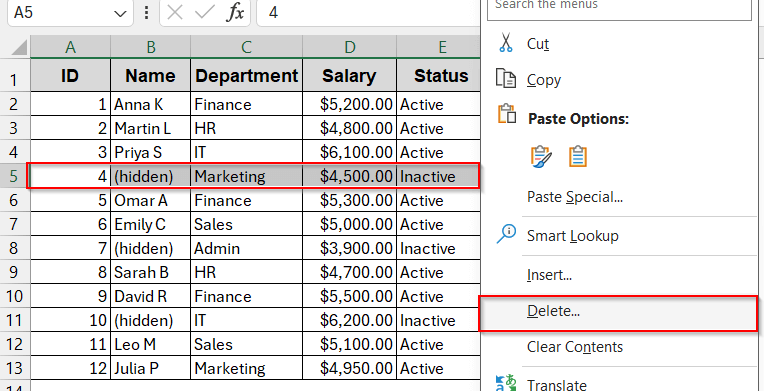
Task: Click the formula bar showing 4
Action: coord(368,13)
